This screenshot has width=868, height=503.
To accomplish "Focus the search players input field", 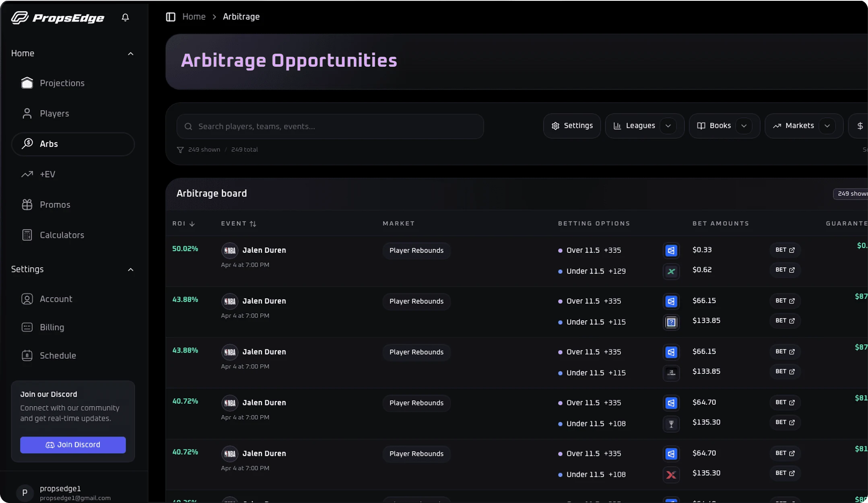I will [330, 126].
